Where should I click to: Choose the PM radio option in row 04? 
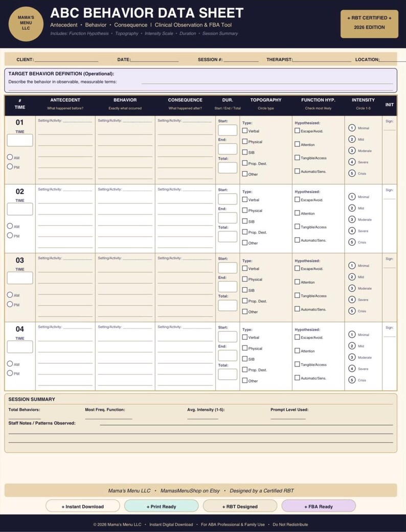(10, 373)
